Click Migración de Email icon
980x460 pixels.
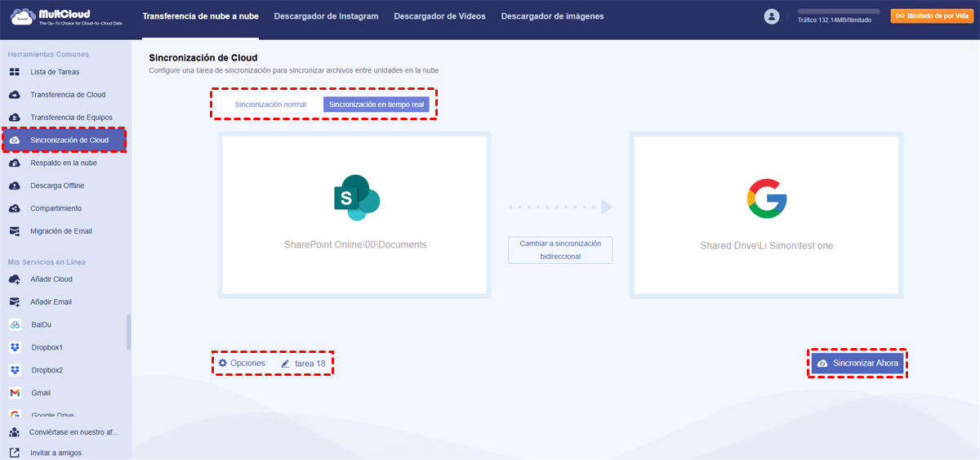[15, 231]
